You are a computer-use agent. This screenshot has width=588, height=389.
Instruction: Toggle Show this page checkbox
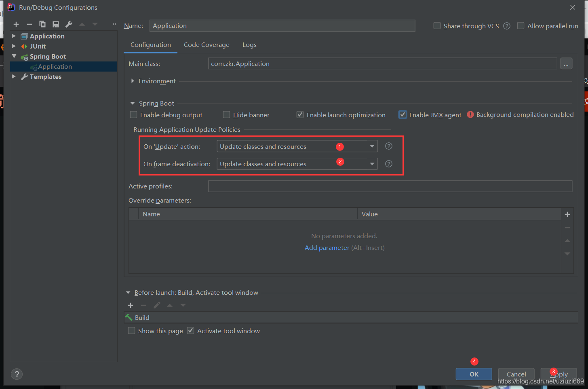[131, 330]
